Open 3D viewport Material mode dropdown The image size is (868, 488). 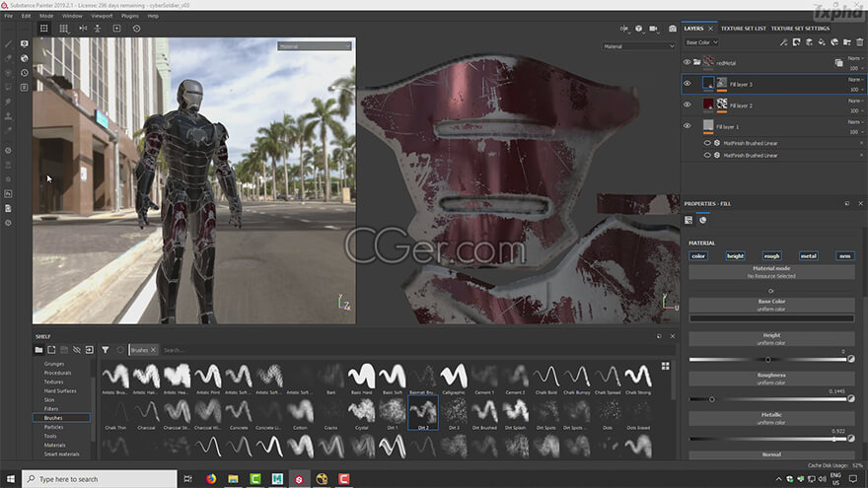click(x=314, y=46)
